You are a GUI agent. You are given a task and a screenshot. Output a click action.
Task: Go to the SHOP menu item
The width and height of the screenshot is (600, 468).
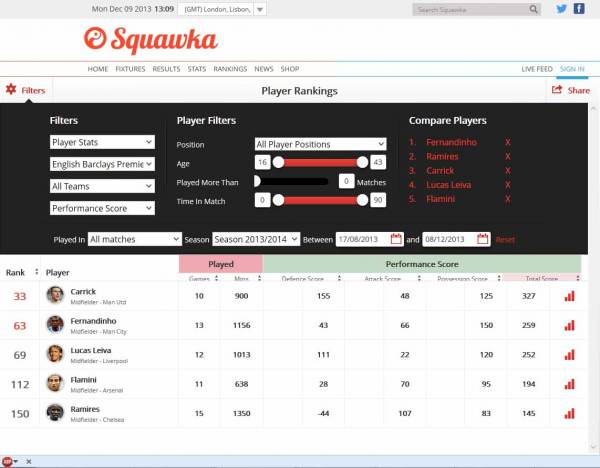pyautogui.click(x=290, y=69)
